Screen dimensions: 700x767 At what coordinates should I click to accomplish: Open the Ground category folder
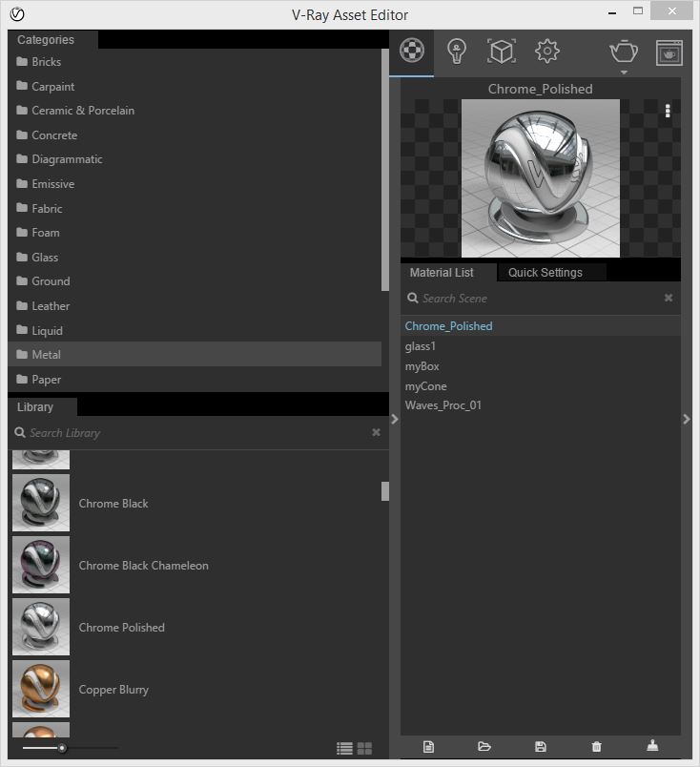coord(195,281)
